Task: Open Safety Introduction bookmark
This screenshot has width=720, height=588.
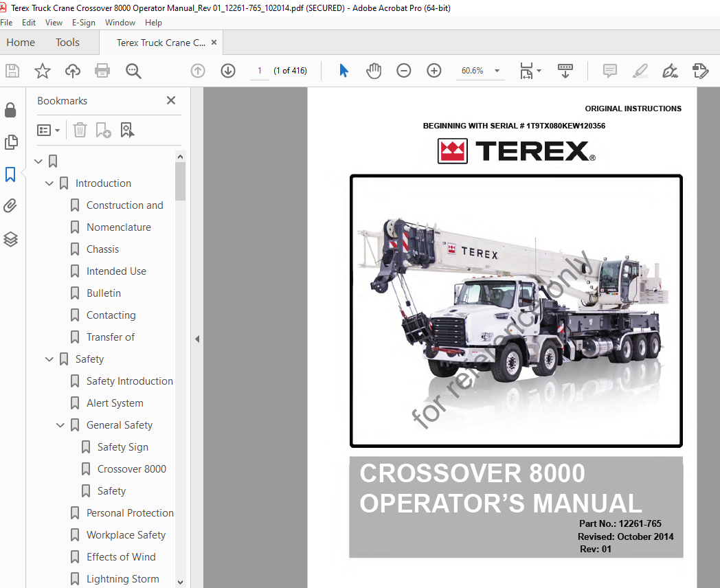Action: (130, 381)
